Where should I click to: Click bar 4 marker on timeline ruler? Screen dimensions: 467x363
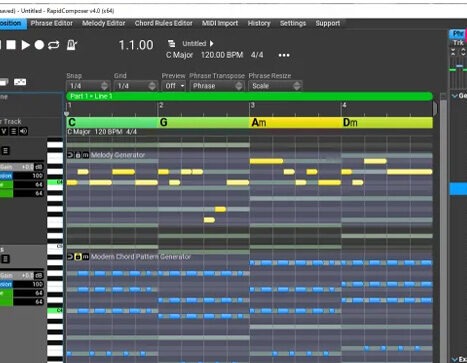pyautogui.click(x=344, y=105)
